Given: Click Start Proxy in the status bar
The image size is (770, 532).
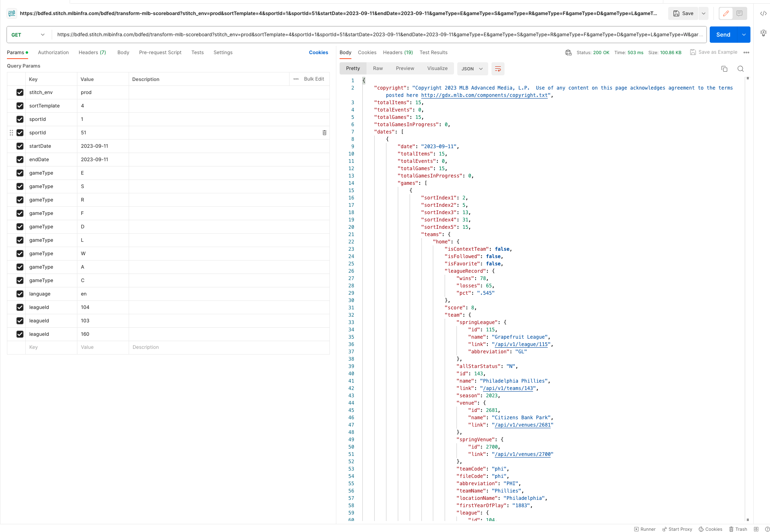Looking at the screenshot, I should coord(677,529).
